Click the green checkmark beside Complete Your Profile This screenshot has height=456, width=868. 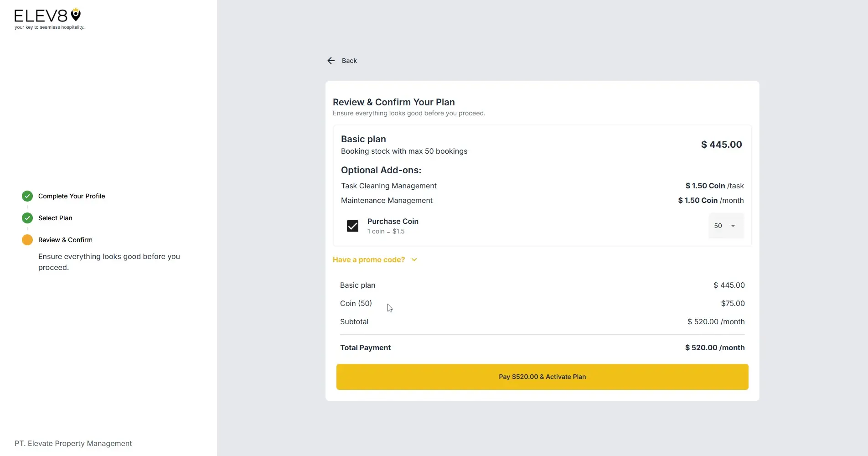[x=27, y=196]
